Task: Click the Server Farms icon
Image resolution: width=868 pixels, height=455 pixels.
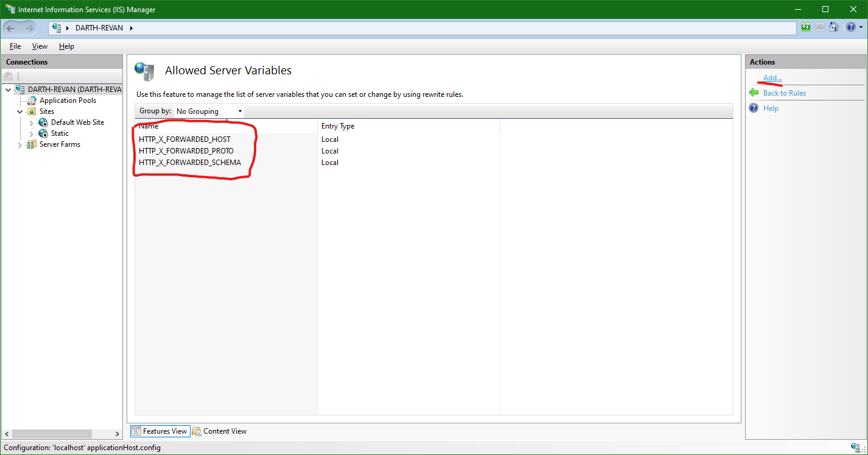Action: pos(32,144)
